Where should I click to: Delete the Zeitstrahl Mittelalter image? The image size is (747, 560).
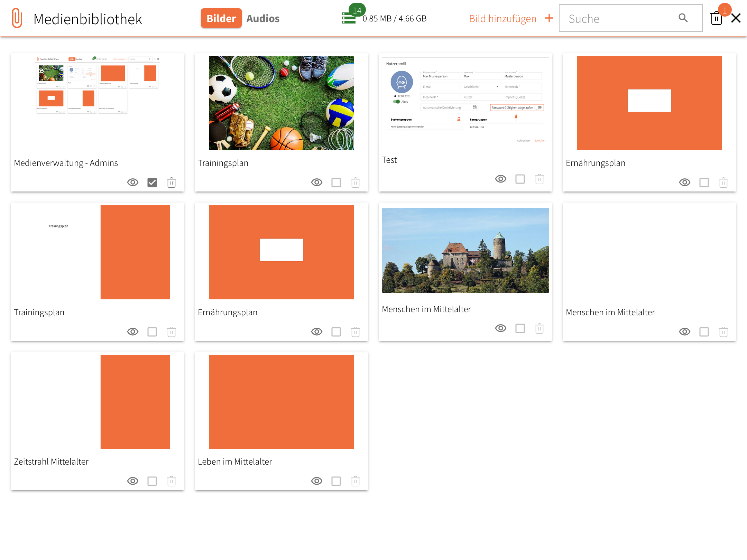tap(172, 481)
